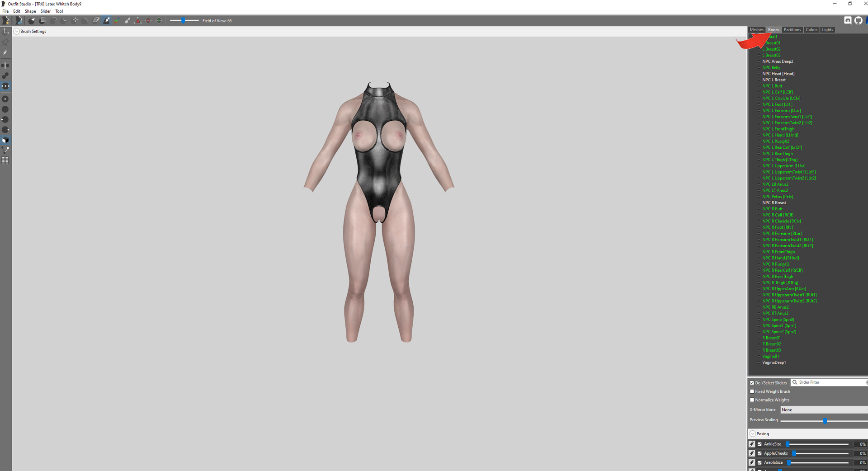Click the New Project toolbar icon

[x=5, y=20]
